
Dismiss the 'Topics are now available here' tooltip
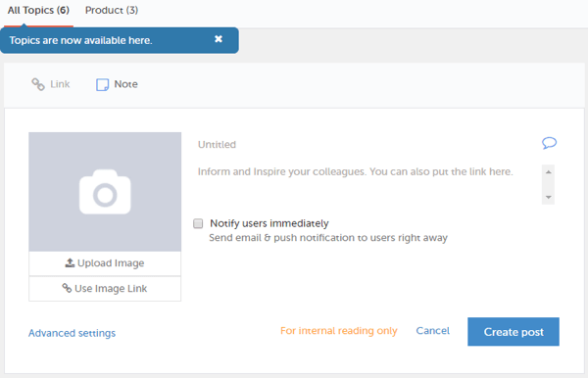coord(219,39)
